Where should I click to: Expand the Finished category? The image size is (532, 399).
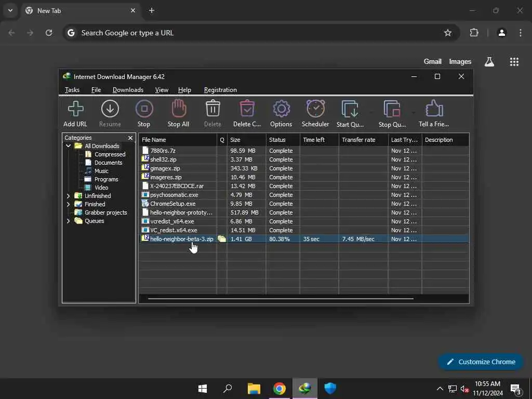coord(68,204)
